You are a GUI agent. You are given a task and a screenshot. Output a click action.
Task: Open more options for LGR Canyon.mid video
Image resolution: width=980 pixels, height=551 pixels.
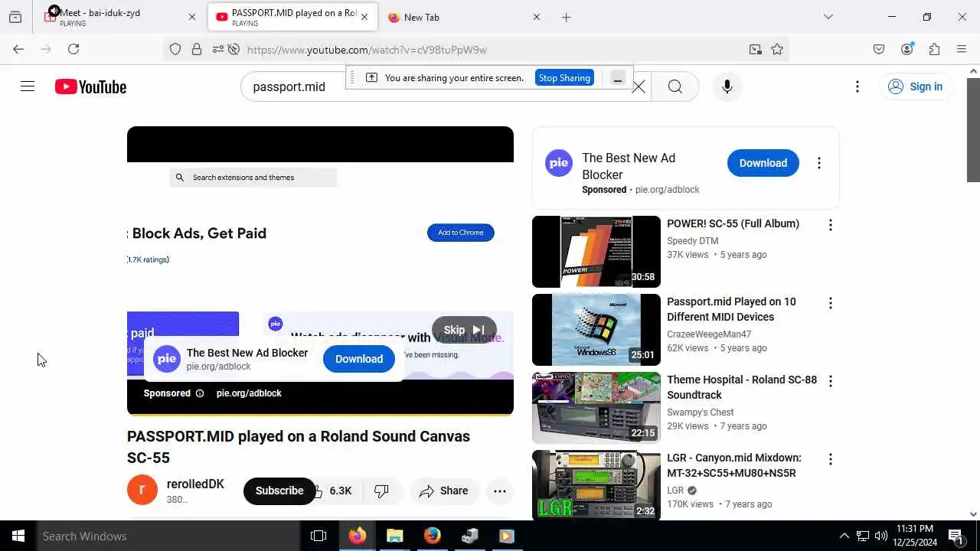pyautogui.click(x=830, y=459)
